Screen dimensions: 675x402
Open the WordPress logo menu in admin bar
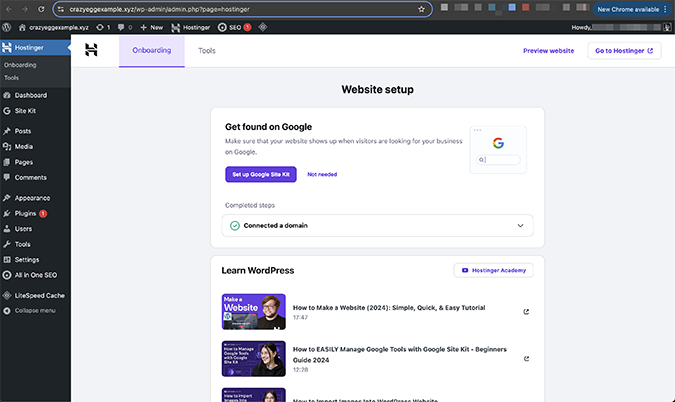click(x=6, y=27)
